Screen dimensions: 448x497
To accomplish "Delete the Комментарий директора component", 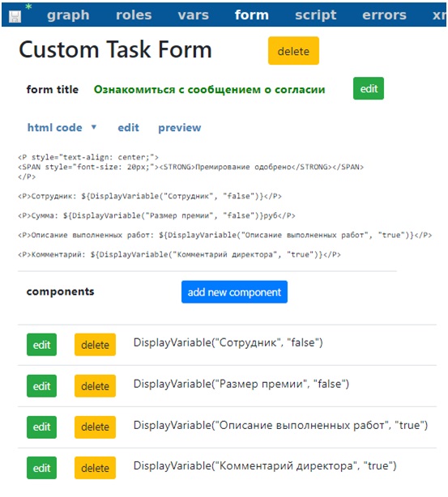I will pos(95,468).
